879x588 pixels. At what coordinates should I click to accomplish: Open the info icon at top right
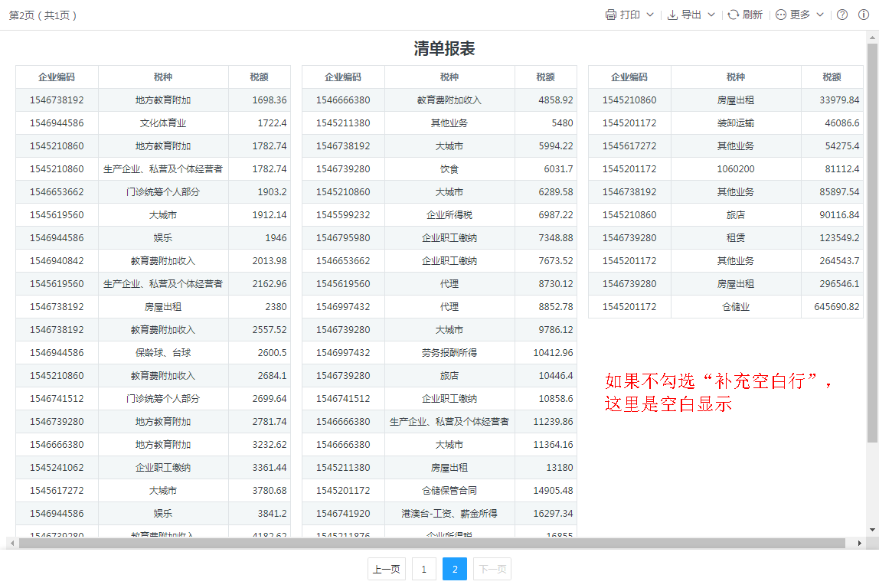[x=864, y=15]
